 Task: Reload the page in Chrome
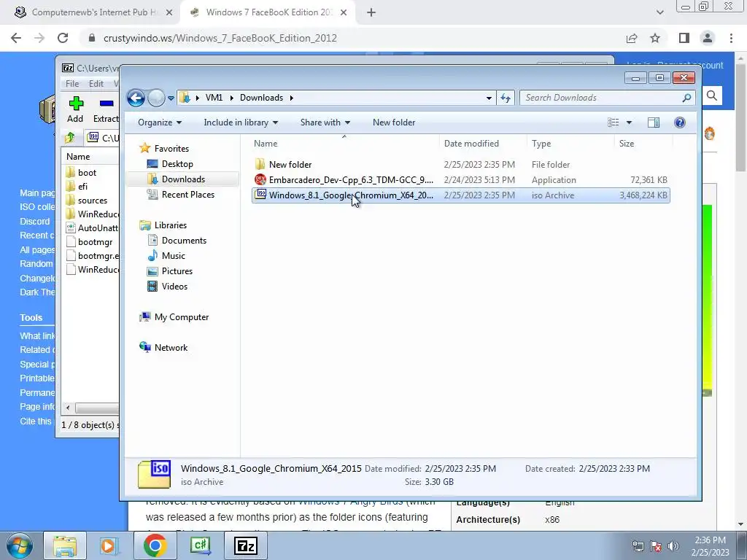click(63, 38)
